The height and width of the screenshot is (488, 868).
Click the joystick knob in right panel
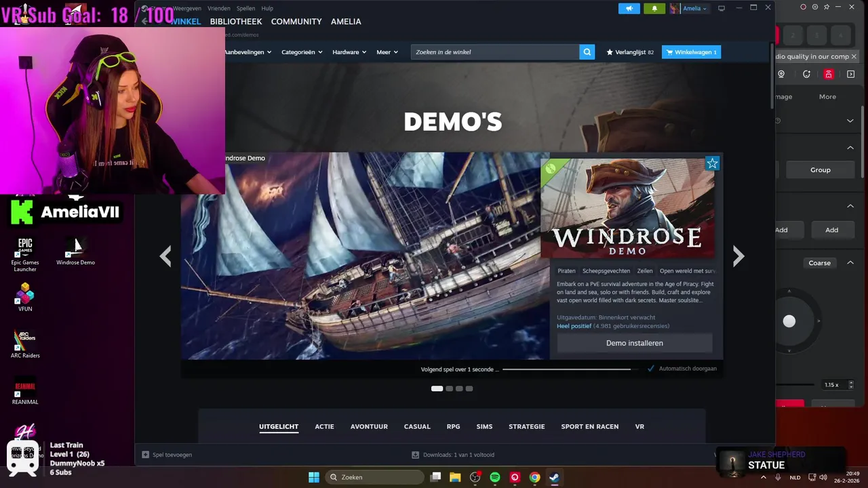pyautogui.click(x=789, y=321)
